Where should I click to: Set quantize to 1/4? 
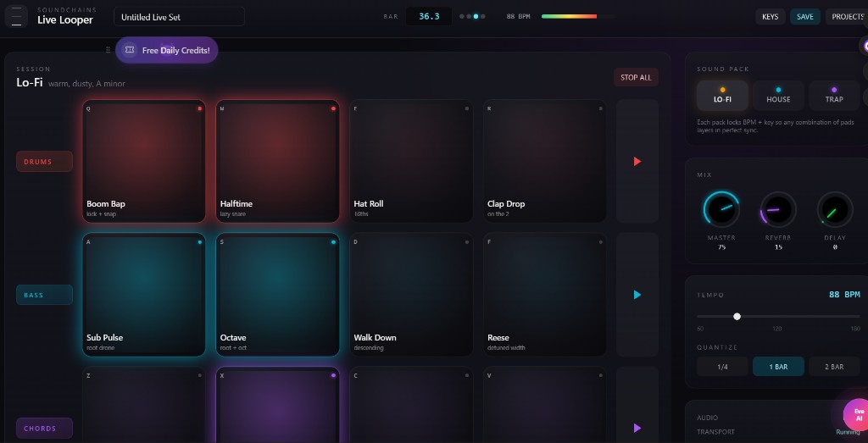click(x=722, y=367)
